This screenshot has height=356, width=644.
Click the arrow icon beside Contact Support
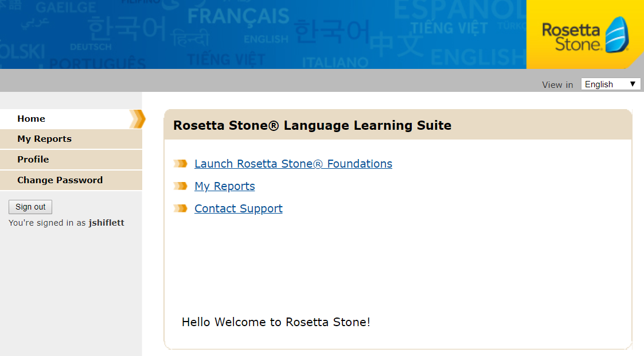(180, 208)
